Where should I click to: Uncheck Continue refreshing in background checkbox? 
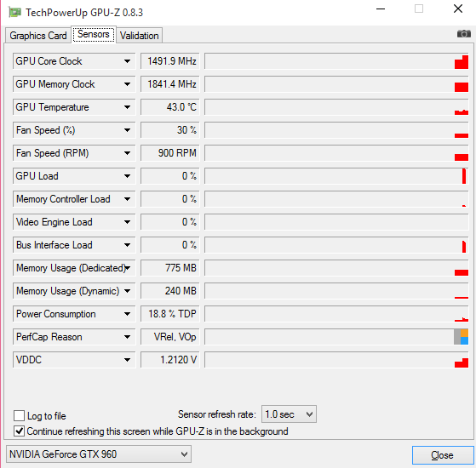click(x=19, y=431)
